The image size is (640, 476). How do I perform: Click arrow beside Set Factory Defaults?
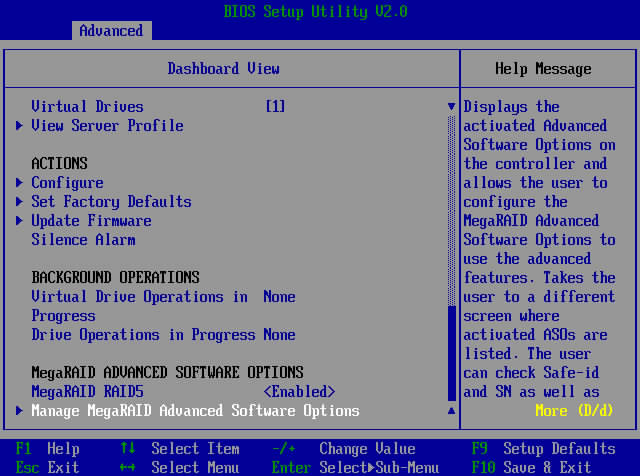pyautogui.click(x=19, y=201)
